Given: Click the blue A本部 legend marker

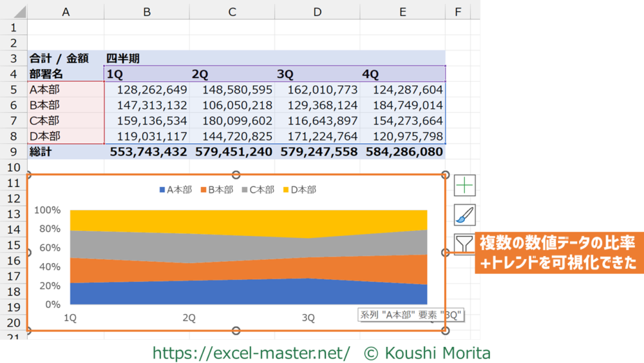Looking at the screenshot, I should tap(162, 190).
